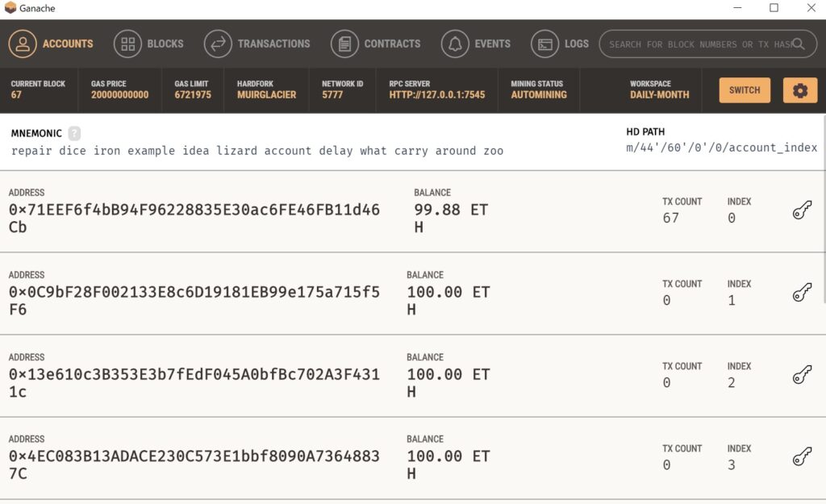Viewport: 826px width, 504px height.
Task: Click the Blocks grid icon
Action: click(x=127, y=44)
